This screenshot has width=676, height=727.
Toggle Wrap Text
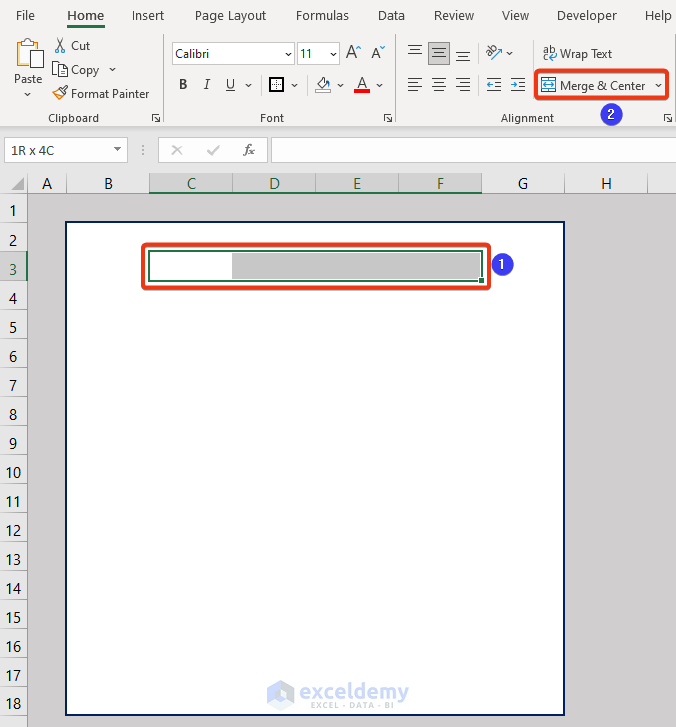(x=577, y=54)
